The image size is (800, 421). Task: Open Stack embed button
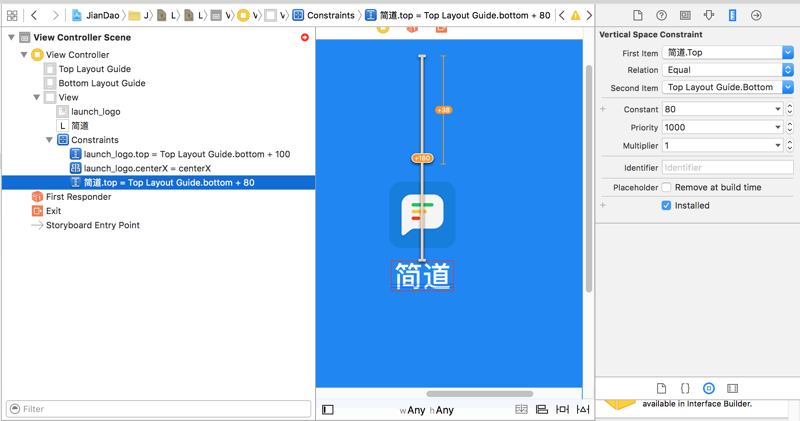[521, 409]
